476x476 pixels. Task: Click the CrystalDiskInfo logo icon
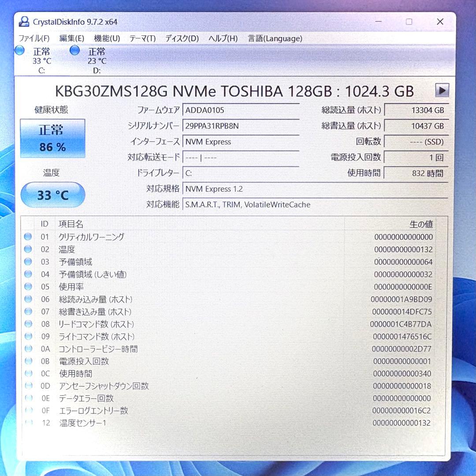pos(24,21)
